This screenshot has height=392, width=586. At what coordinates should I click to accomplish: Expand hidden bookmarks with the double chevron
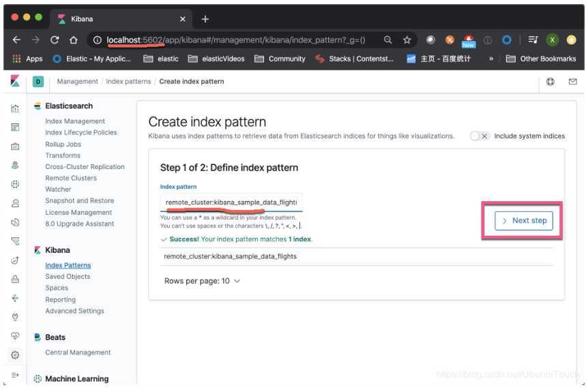click(491, 59)
